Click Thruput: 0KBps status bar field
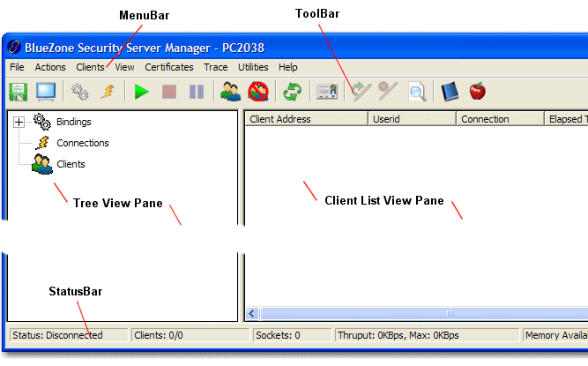The image size is (588, 366). point(428,335)
